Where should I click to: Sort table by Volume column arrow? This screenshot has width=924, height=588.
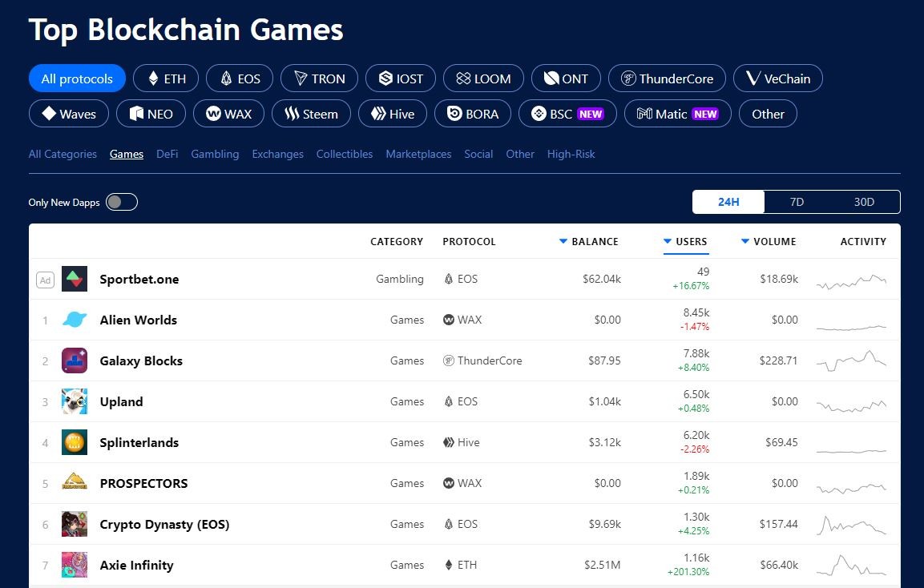pyautogui.click(x=744, y=242)
